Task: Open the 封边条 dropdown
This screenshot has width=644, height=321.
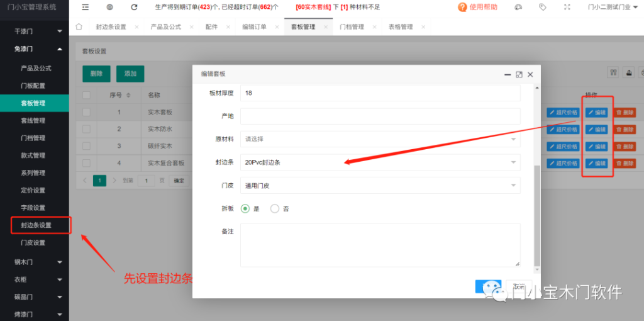Action: (x=380, y=162)
